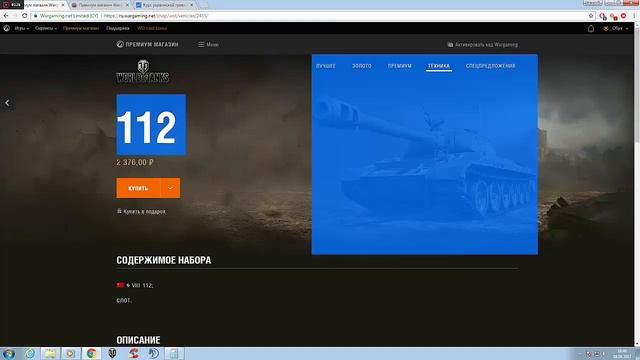
Task: Open the Премиум магазин link in top bar
Action: click(x=81, y=28)
